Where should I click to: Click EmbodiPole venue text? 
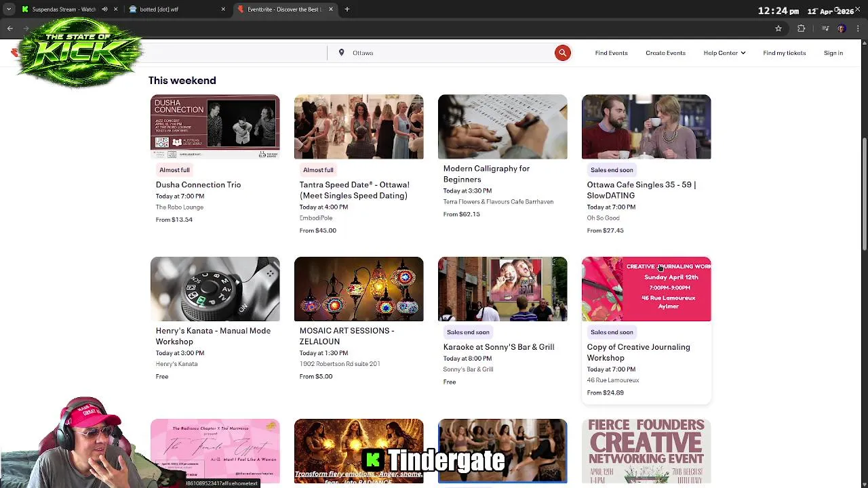316,218
